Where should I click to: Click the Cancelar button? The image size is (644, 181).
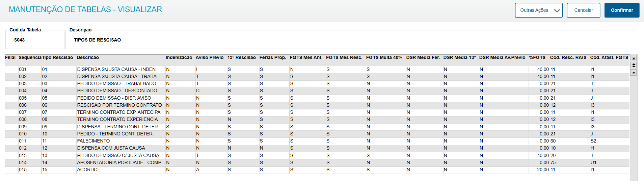pos(583,10)
